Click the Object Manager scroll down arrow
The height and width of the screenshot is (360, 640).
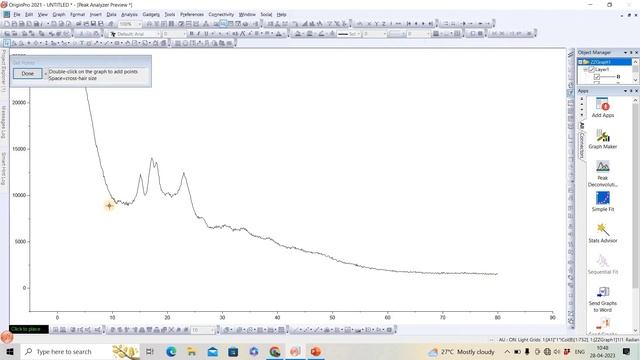tap(636, 79)
